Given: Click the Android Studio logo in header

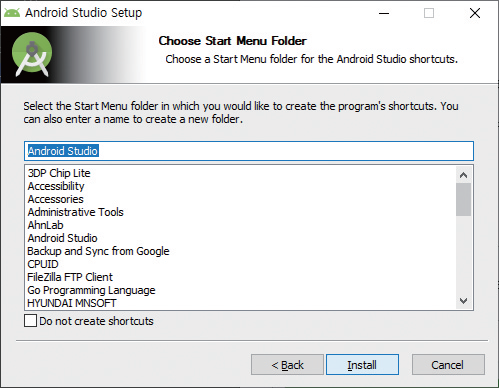Looking at the screenshot, I should (32, 54).
